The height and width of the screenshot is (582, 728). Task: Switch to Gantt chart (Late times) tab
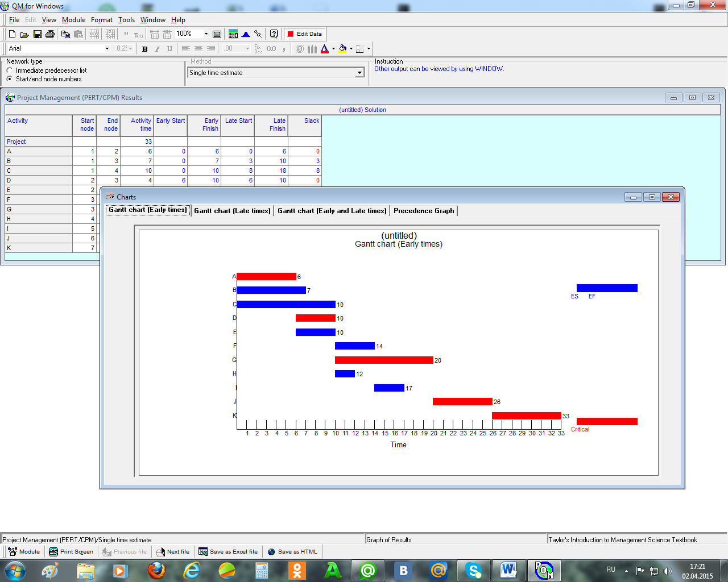pos(232,211)
